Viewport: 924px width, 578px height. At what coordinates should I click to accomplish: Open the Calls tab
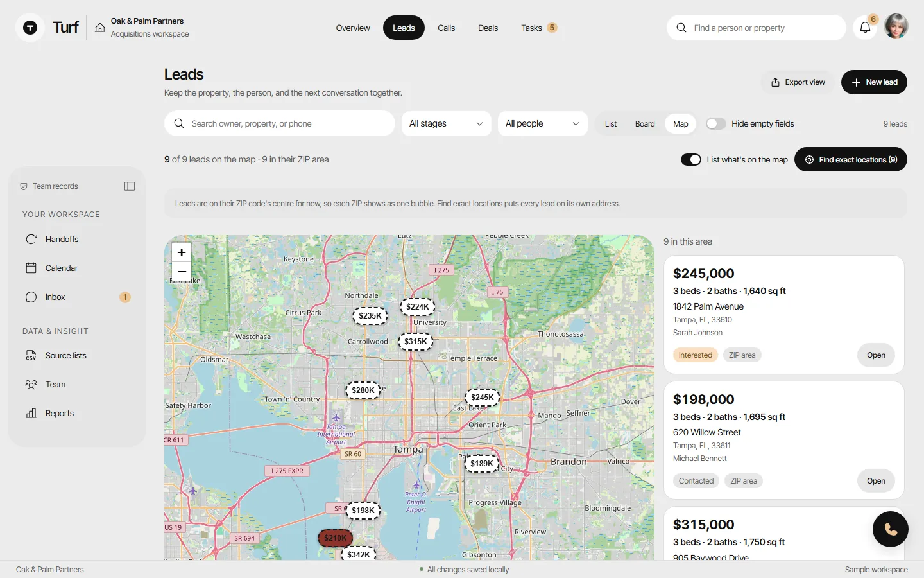coord(447,28)
